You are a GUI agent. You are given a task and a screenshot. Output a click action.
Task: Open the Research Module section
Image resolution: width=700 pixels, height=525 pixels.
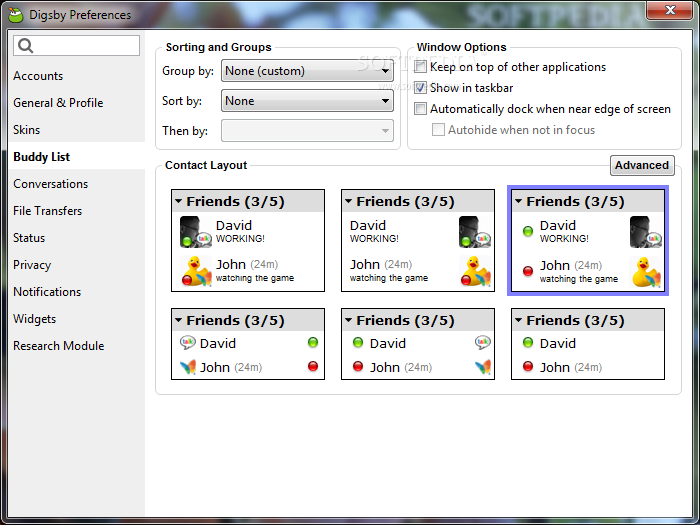point(76,346)
